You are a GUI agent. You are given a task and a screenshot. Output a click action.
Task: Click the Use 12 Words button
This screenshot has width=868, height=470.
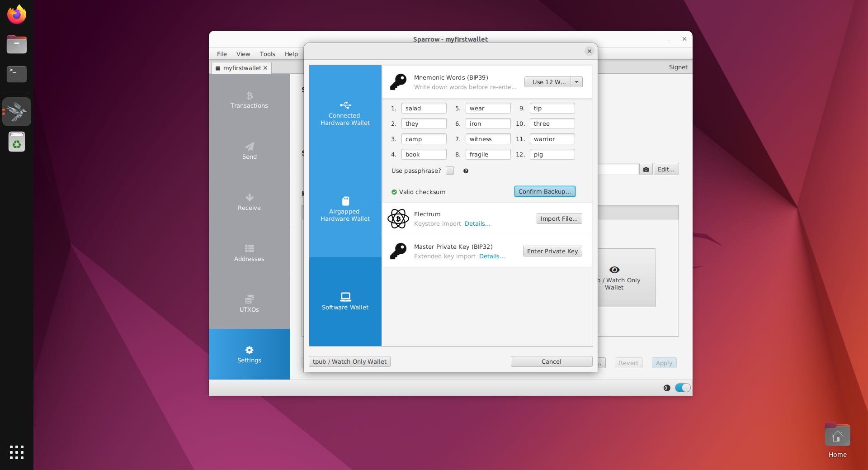click(x=548, y=82)
